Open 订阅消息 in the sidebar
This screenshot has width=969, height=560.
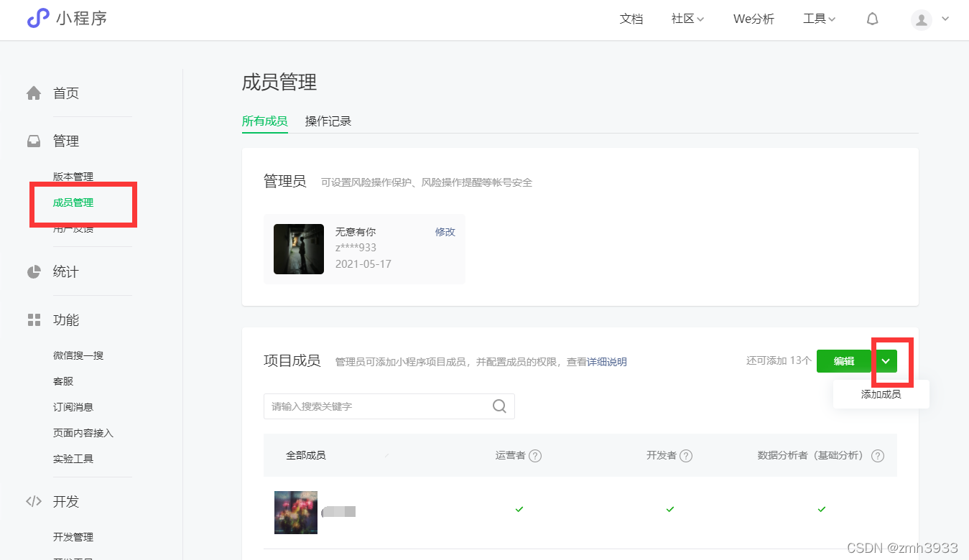click(73, 407)
